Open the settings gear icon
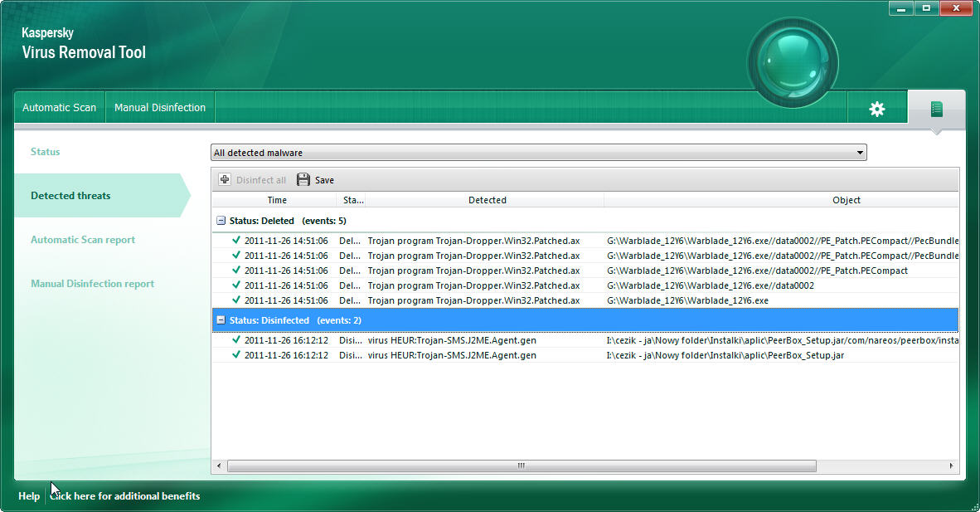This screenshot has width=980, height=512. (877, 109)
